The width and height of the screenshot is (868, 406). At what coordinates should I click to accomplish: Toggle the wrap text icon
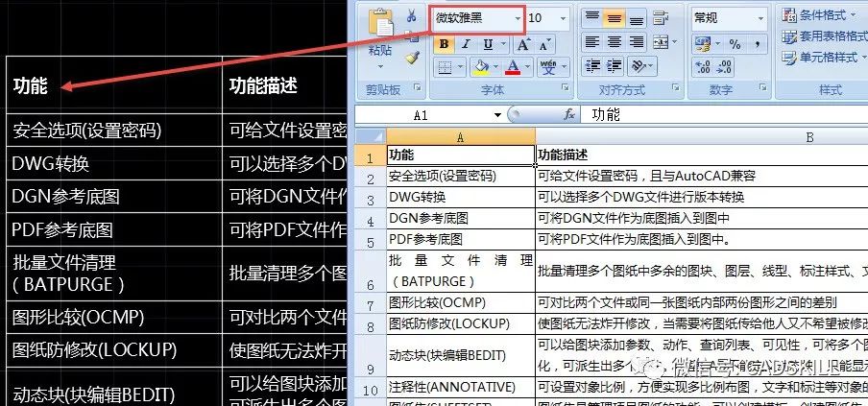point(661,18)
